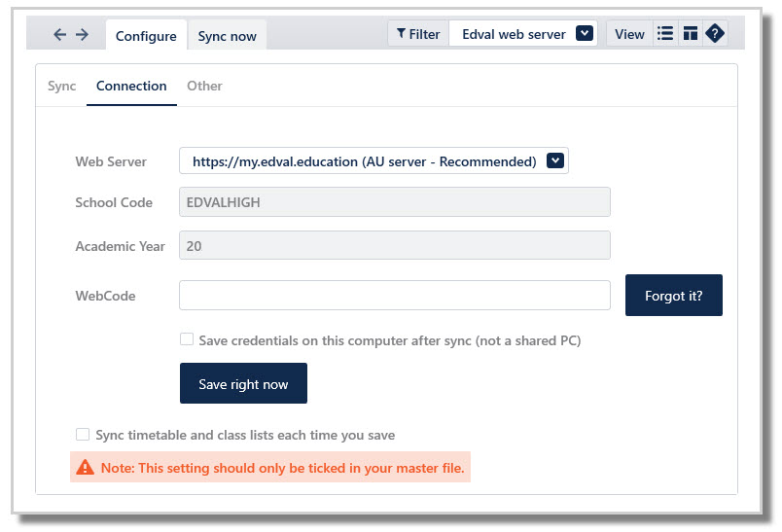Click the master file warning note text
This screenshot has height=532, width=782.
tap(282, 468)
